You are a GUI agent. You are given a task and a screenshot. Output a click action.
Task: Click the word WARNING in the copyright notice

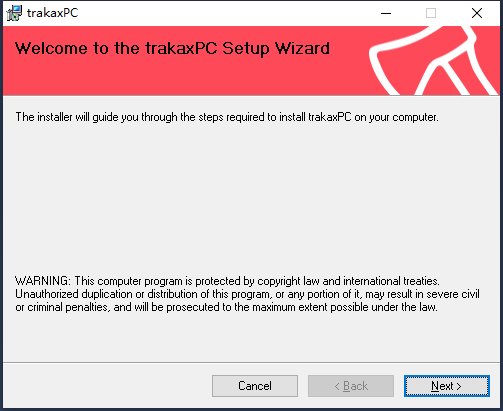pyautogui.click(x=43, y=281)
